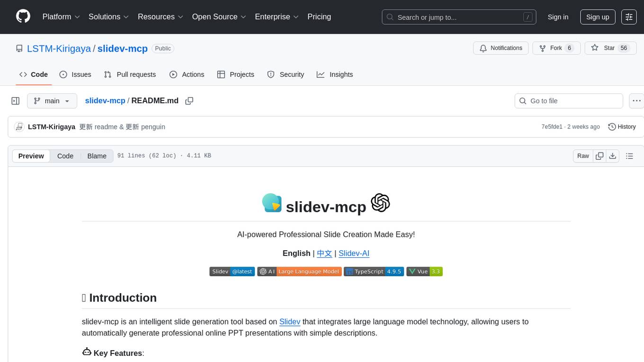Expand the Open Source menu
Viewport: 644px width, 362px height.
tap(219, 17)
